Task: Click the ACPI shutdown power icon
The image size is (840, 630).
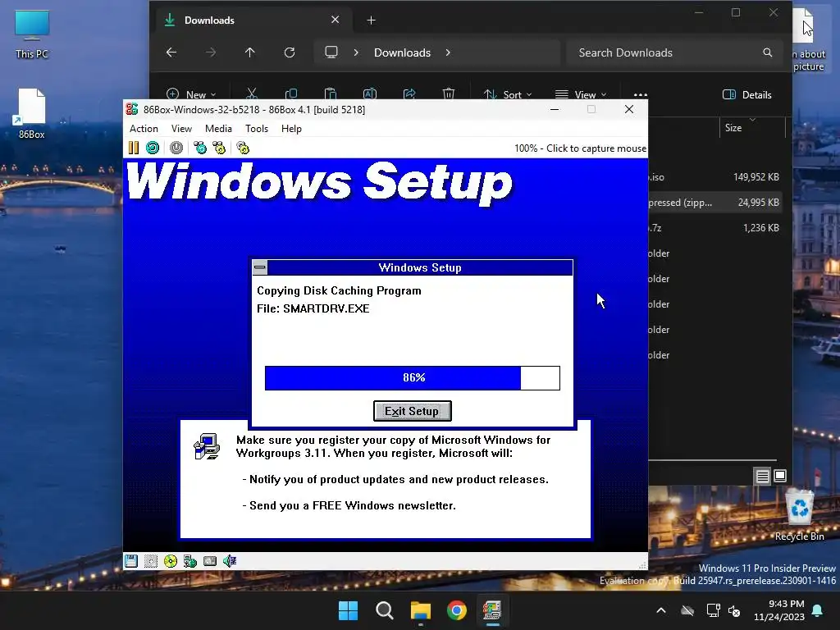Action: pos(176,148)
